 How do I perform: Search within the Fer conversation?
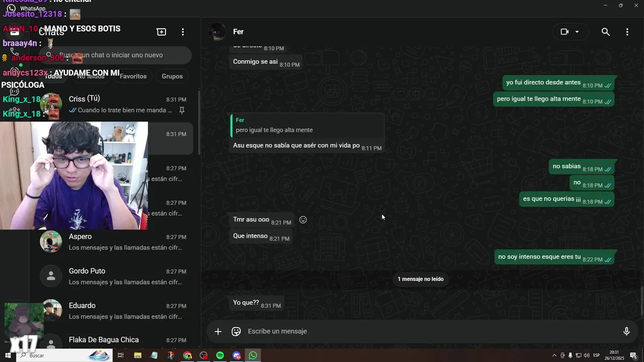point(606,32)
